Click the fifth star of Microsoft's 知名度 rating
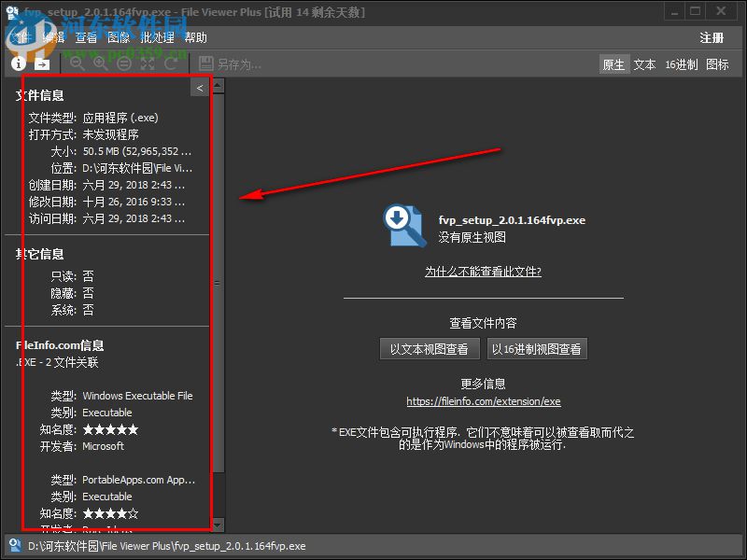This screenshot has width=747, height=560. (134, 429)
